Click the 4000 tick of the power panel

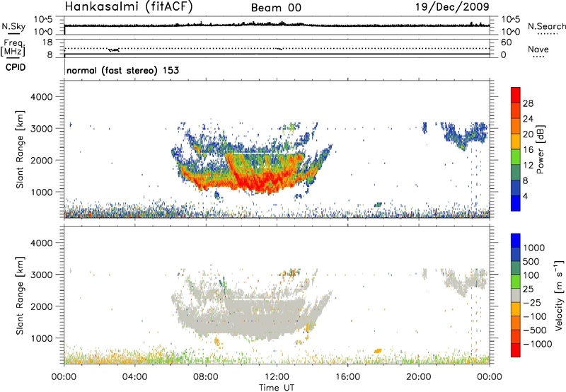[x=41, y=97]
